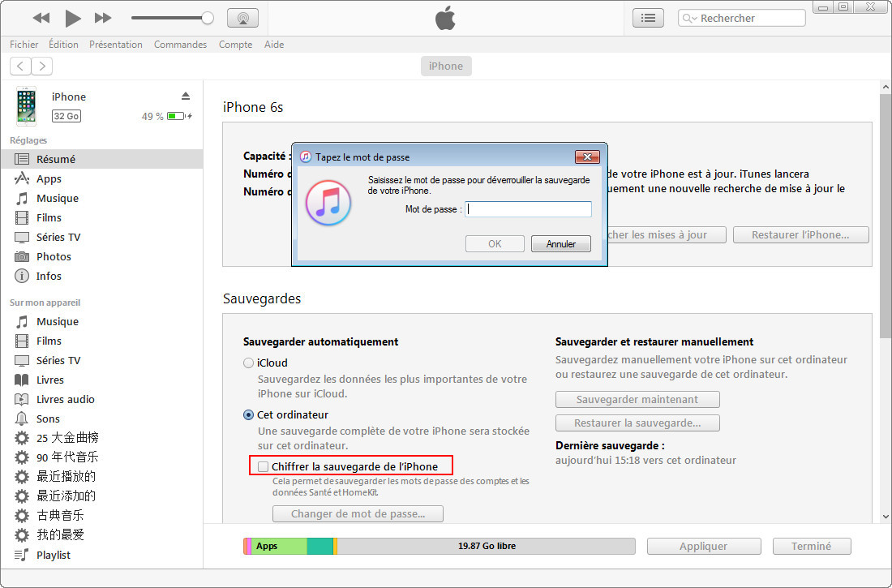Screen dimensions: 892x588
Task: Select the Cet ordinateur radio button
Action: click(248, 415)
